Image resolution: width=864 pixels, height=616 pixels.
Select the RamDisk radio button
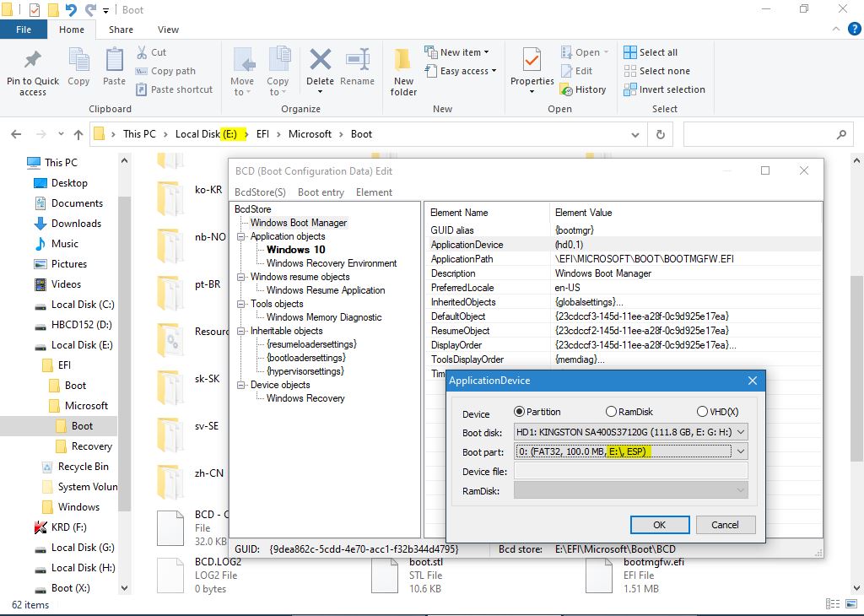611,412
